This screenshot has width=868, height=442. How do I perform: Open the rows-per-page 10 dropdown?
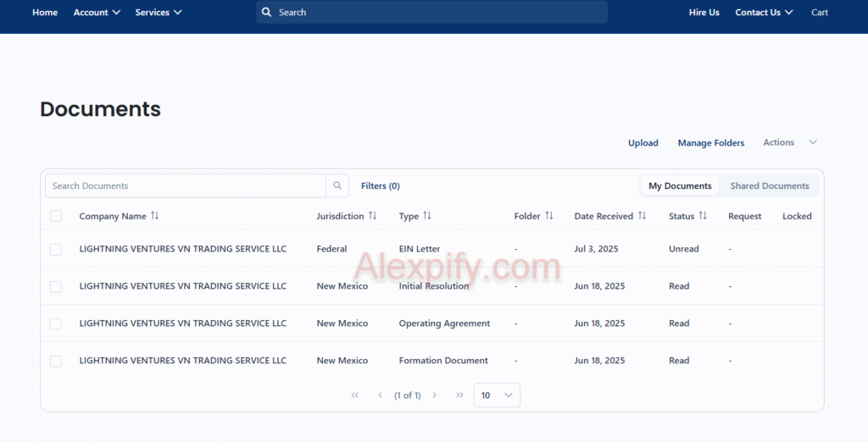(x=497, y=395)
